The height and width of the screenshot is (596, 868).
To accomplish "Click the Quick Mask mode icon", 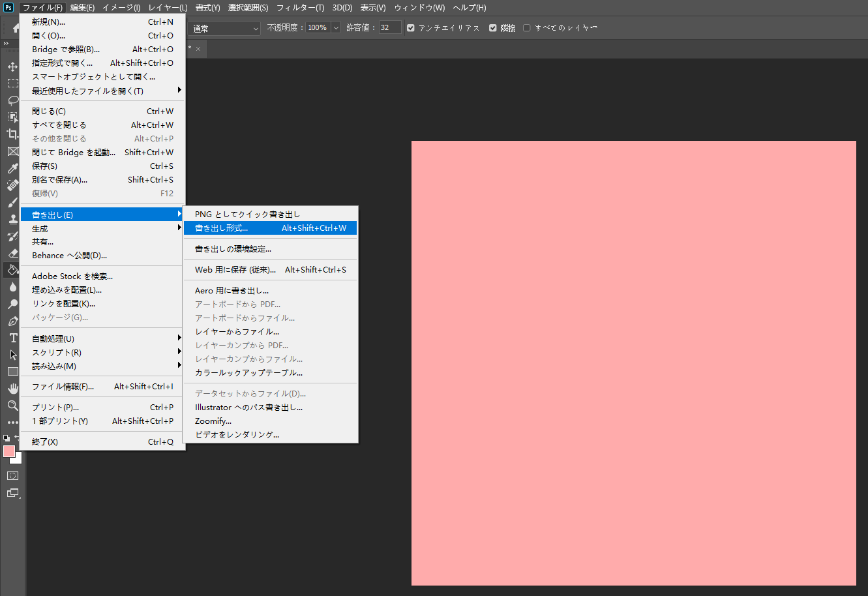I will (x=12, y=476).
